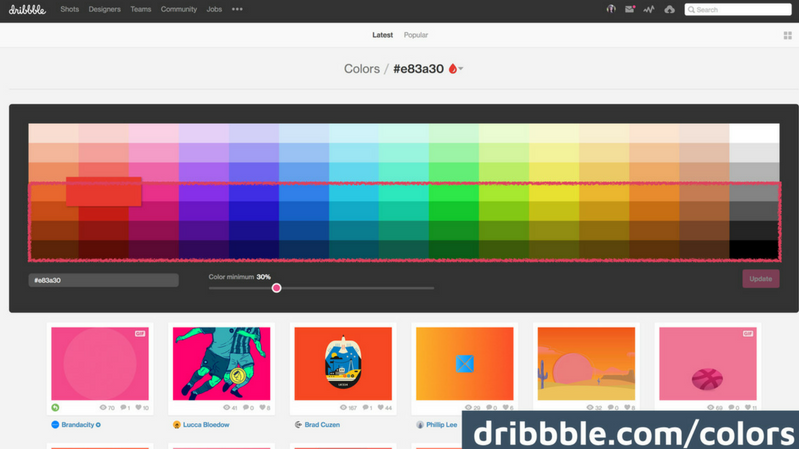
Task: Open the Community menu
Action: click(x=179, y=9)
